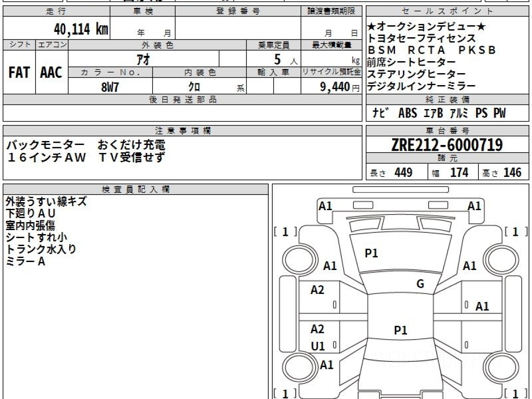Select the interior color value クロ
The width and height of the screenshot is (532, 399).
click(194, 87)
